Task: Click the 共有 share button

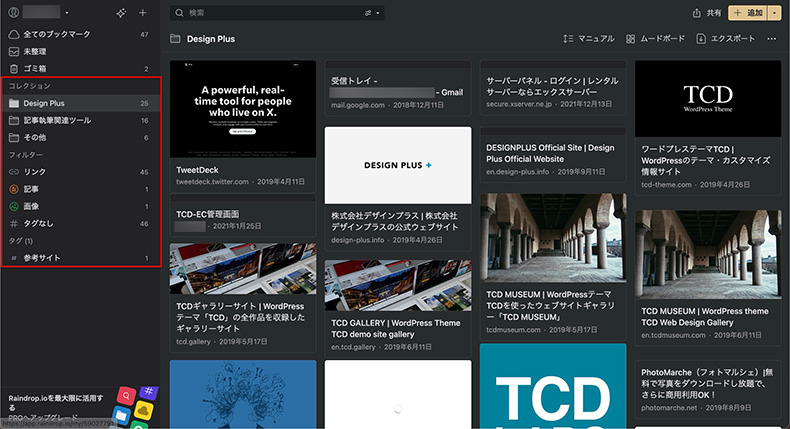Action: click(x=707, y=13)
